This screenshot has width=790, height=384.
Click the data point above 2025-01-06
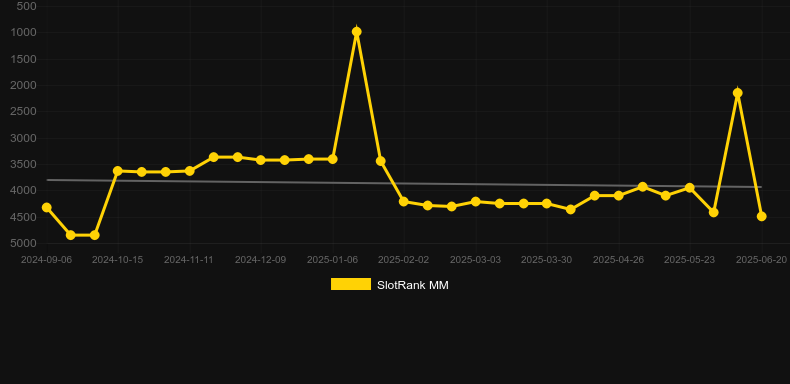(x=333, y=159)
